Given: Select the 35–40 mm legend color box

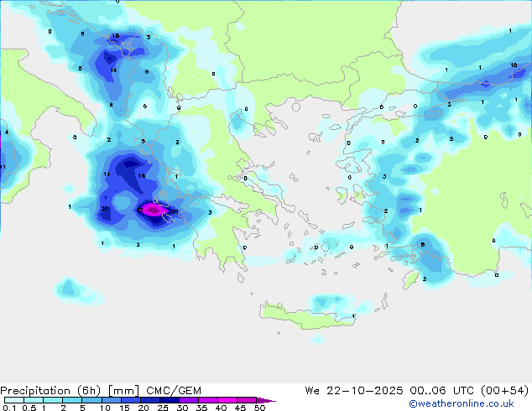Looking at the screenshot, I should [x=207, y=400].
